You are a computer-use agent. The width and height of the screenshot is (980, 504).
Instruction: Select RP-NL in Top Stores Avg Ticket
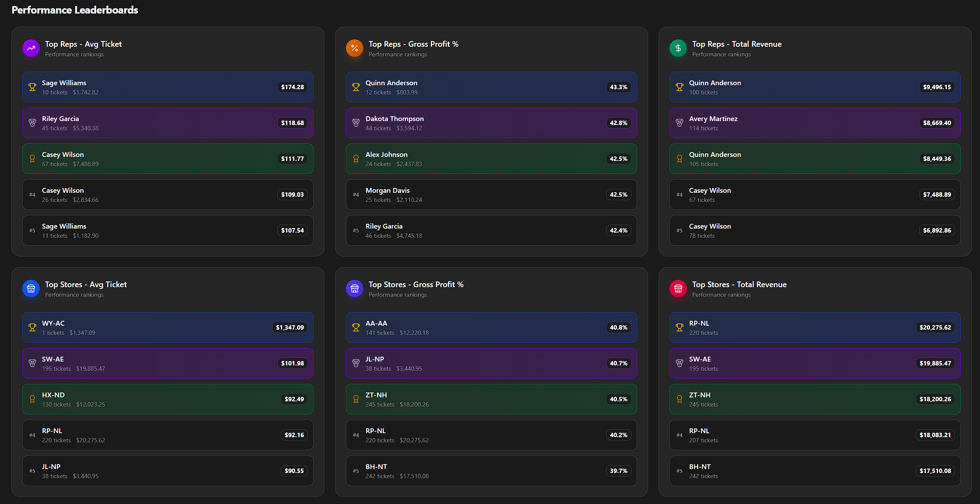(168, 435)
